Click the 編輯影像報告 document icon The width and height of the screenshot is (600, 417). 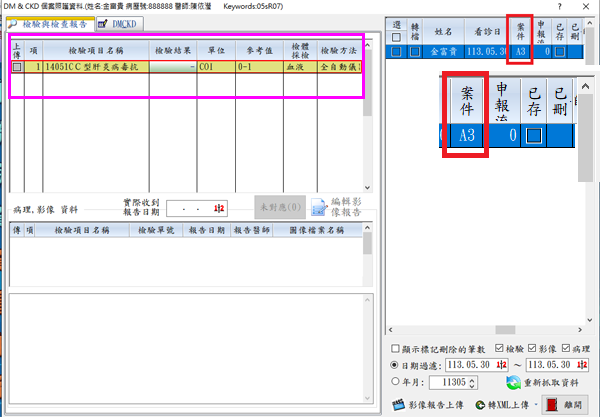click(x=318, y=207)
